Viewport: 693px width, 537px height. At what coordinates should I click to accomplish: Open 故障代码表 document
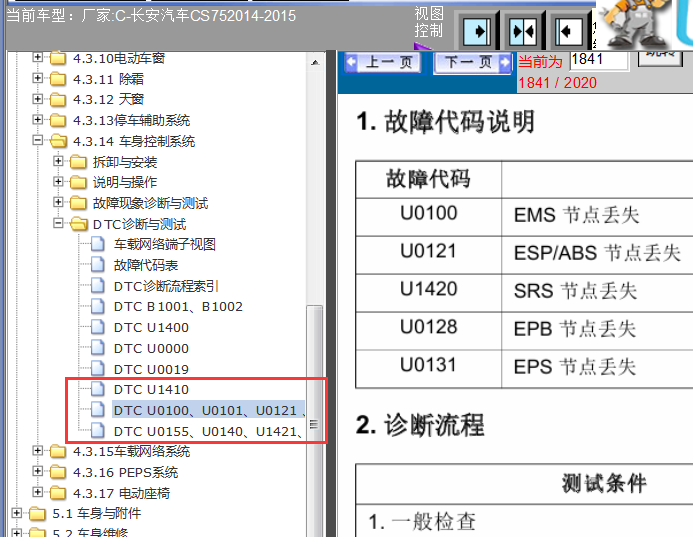click(146, 265)
